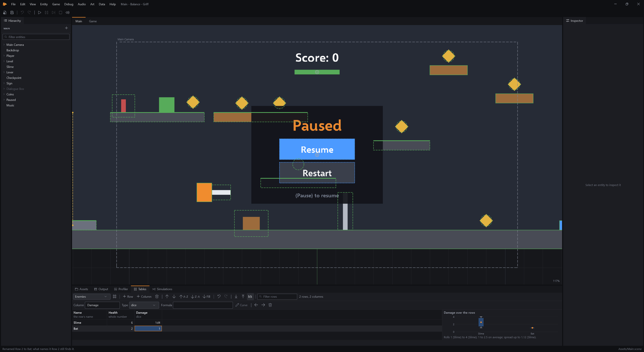Open the Type dropdown showing dice

pos(144,305)
